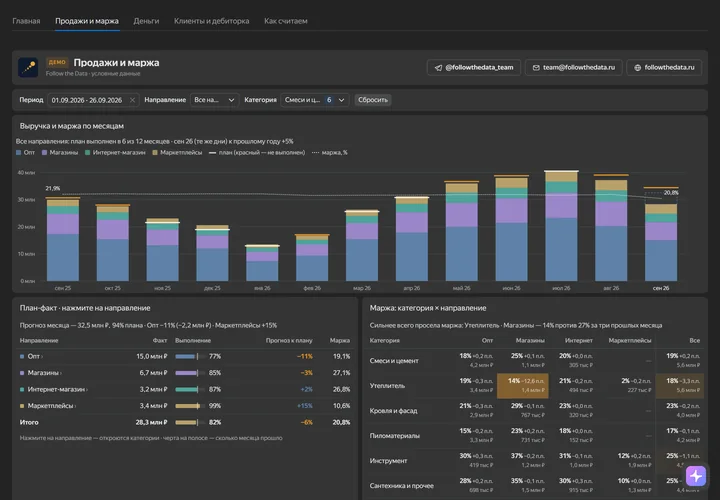
Task: Click the Telegram paper-plane icon
Action: [x=438, y=68]
